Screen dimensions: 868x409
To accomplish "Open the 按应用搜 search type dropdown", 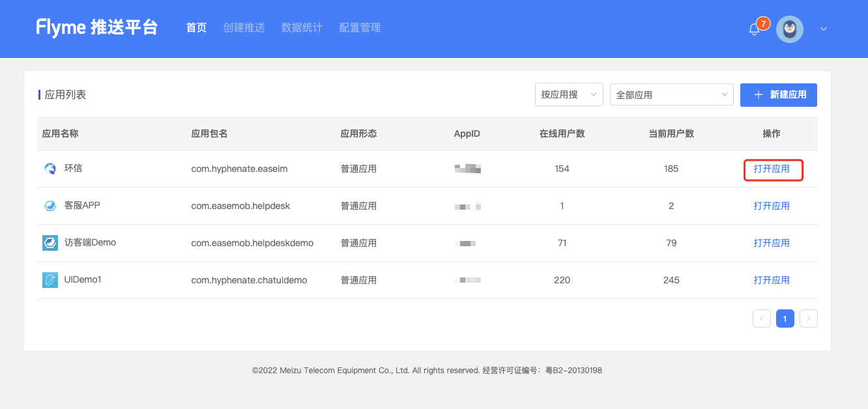I will [x=569, y=94].
